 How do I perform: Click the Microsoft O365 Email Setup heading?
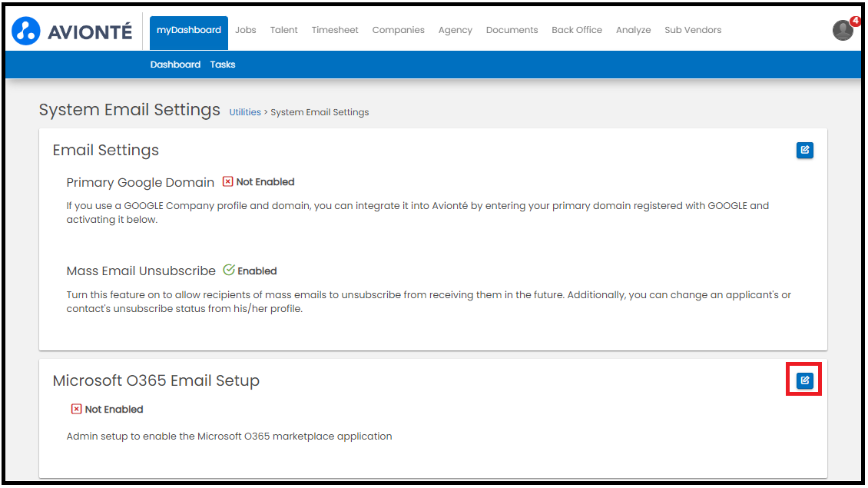(x=156, y=380)
